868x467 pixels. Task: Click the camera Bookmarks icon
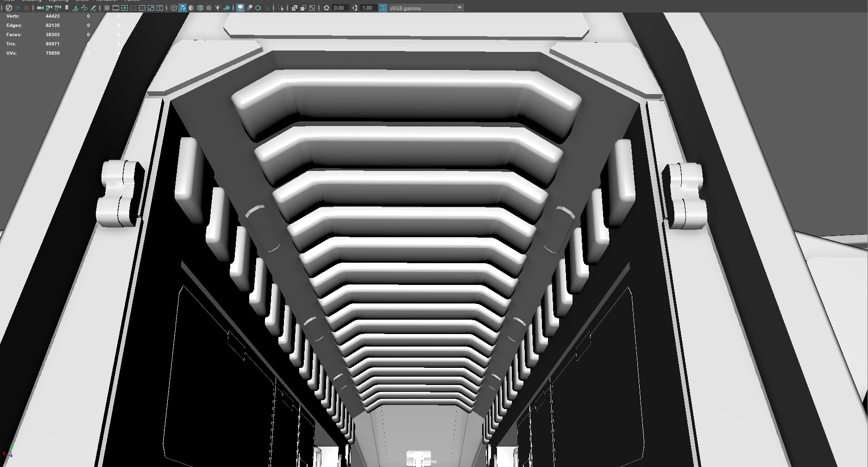tap(67, 8)
